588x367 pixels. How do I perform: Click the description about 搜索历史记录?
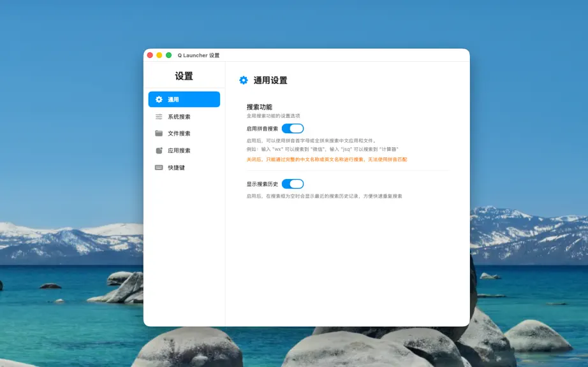(x=325, y=196)
